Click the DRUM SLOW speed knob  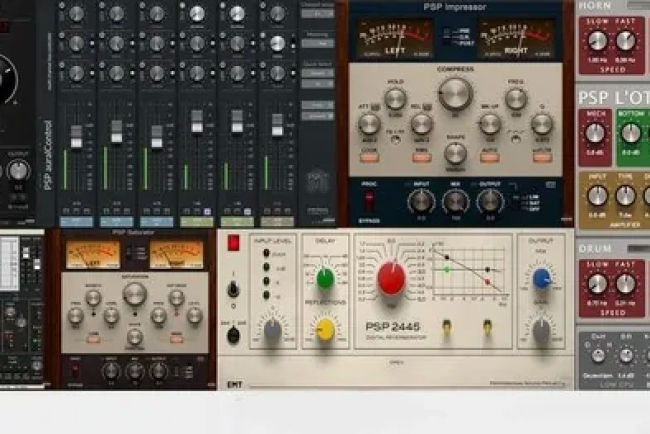[x=597, y=283]
